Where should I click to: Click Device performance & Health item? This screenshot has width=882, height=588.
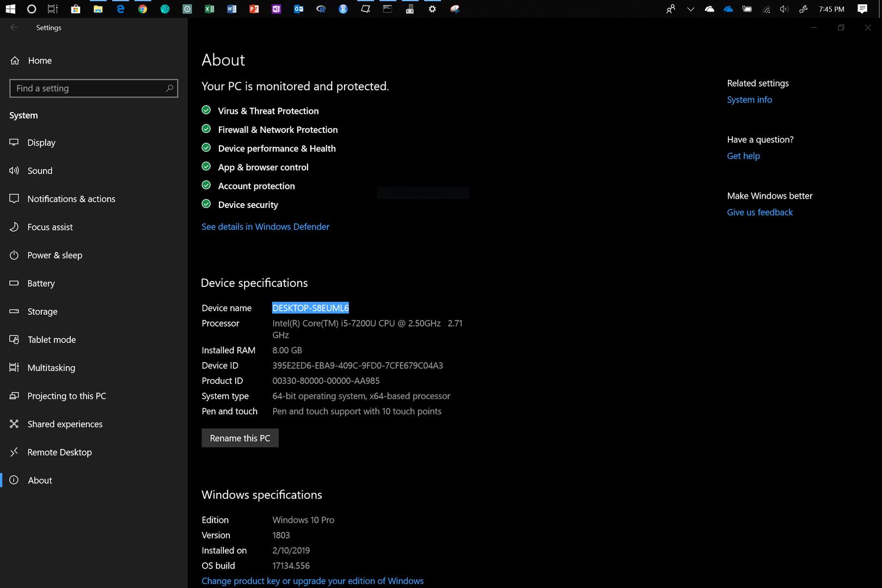click(268, 148)
